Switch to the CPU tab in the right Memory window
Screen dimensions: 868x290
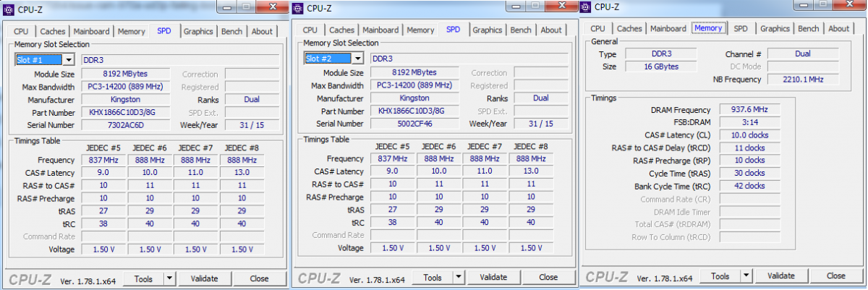(x=597, y=29)
